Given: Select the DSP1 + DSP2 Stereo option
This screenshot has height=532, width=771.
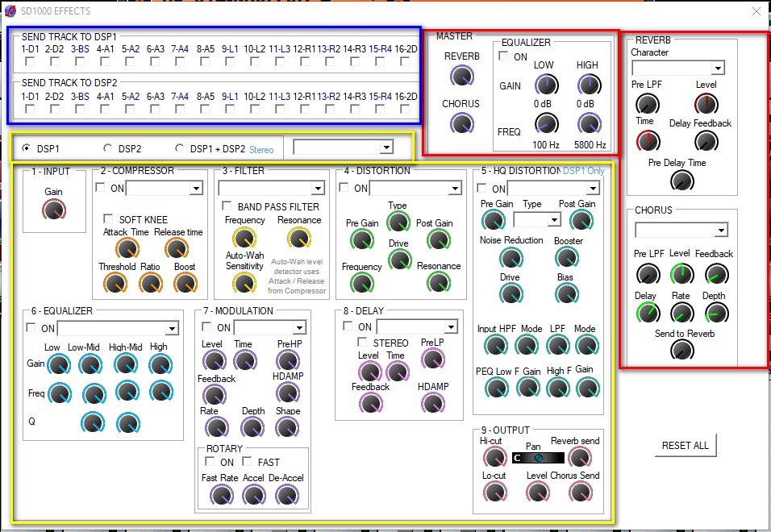Looking at the screenshot, I should click(x=179, y=148).
